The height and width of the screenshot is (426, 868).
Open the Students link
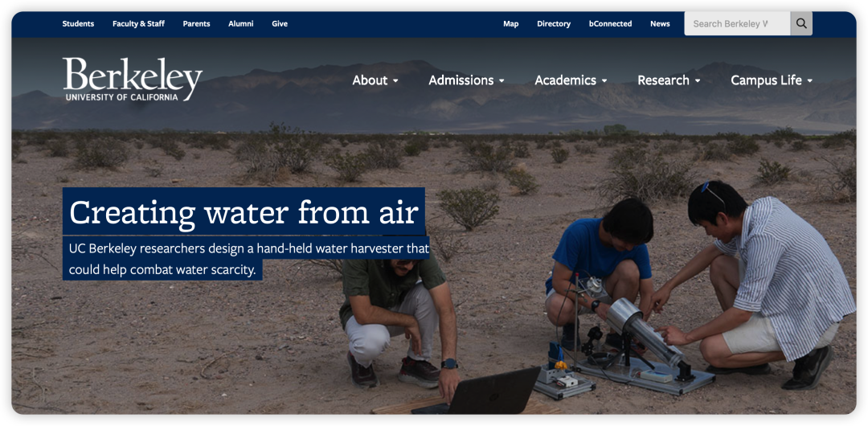78,24
